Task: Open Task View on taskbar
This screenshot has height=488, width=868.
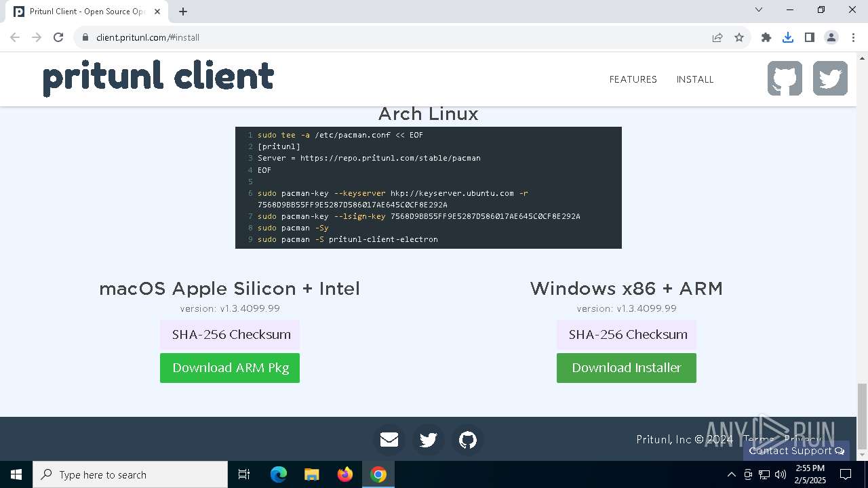Action: click(244, 474)
